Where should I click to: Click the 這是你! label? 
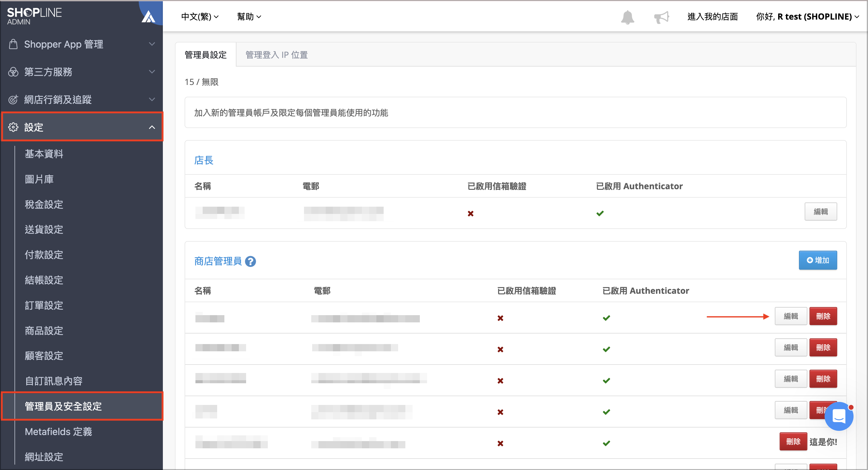point(823,442)
